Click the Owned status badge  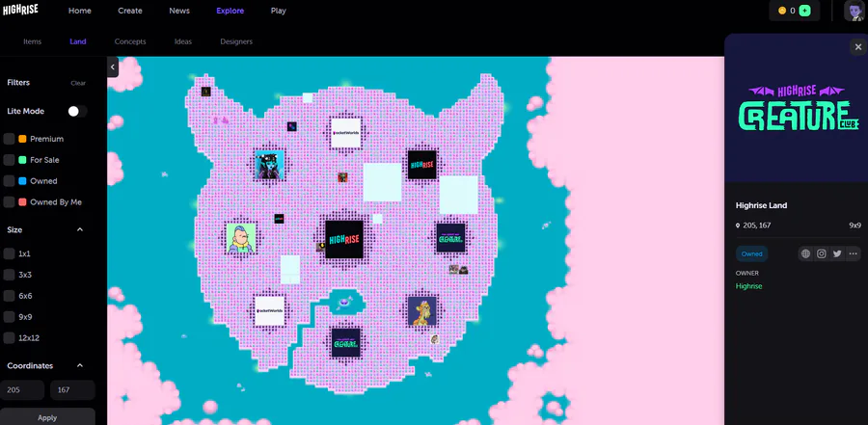coord(751,254)
